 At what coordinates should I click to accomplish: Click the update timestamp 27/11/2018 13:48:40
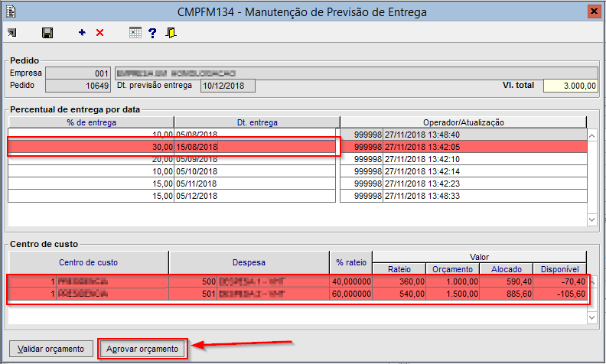click(485, 135)
